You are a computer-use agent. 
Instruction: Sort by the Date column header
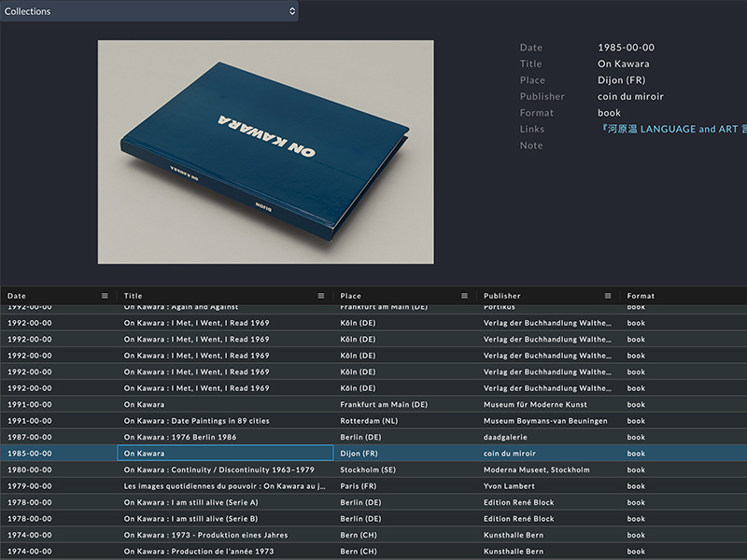coord(17,296)
